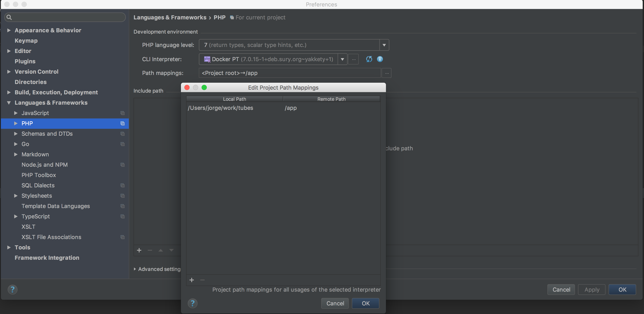Click the blue interpreter info icon
644x314 pixels.
(x=380, y=59)
